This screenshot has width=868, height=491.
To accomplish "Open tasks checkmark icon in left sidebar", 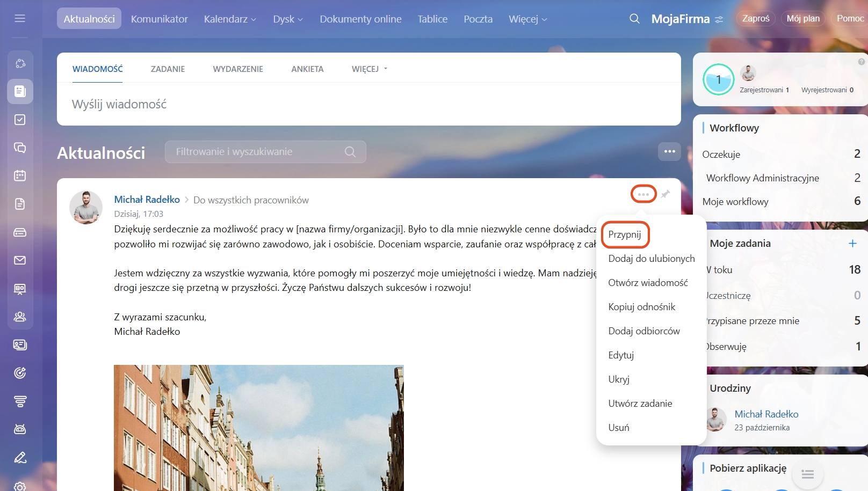I will point(20,120).
